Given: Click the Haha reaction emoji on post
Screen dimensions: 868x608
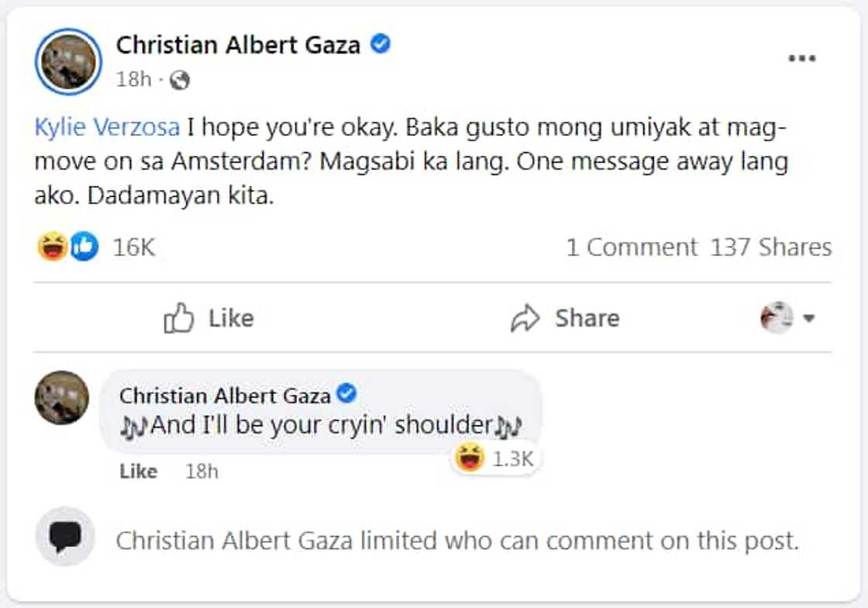Looking at the screenshot, I should pos(52,247).
